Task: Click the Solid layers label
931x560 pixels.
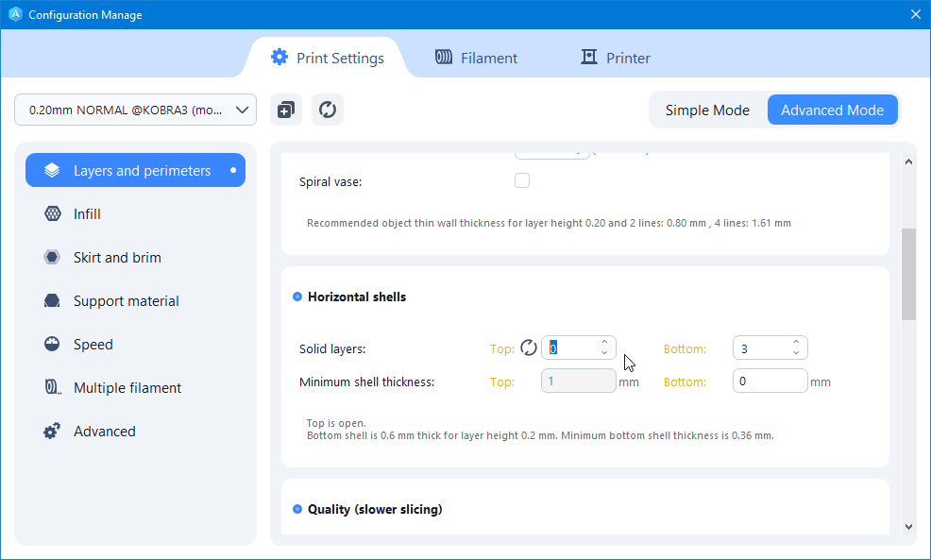Action: pyautogui.click(x=332, y=348)
